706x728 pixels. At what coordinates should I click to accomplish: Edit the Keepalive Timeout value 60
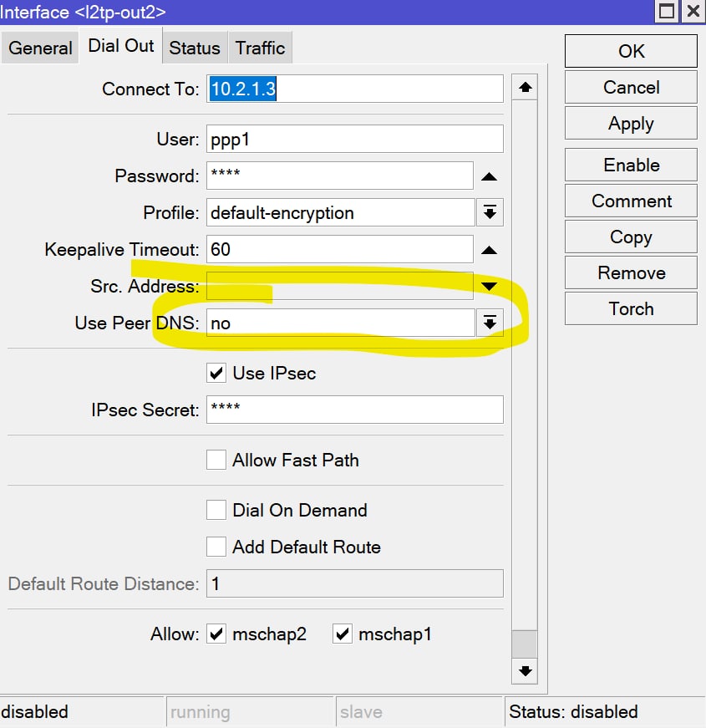point(340,249)
